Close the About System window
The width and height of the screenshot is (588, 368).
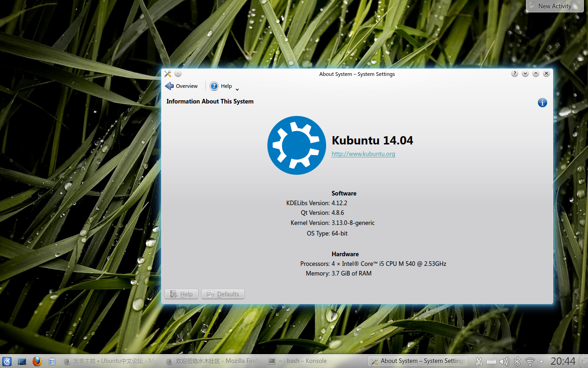coord(546,74)
